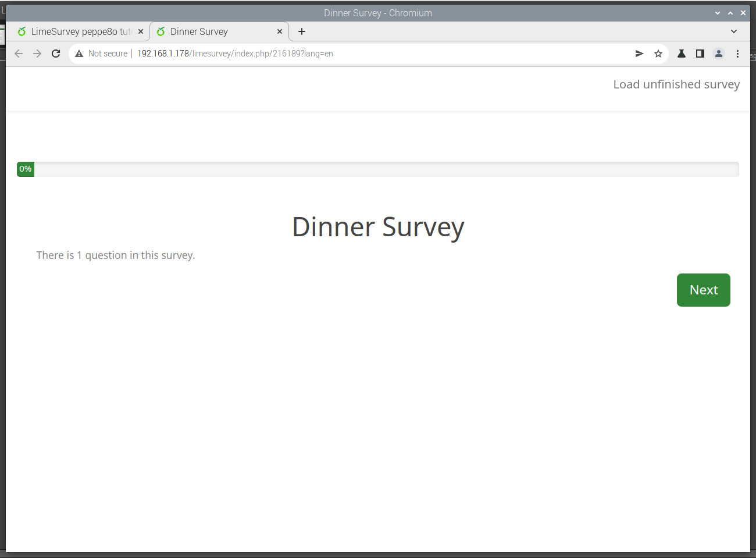Navigate forward using the arrow icon
The height and width of the screenshot is (558, 756).
[37, 53]
